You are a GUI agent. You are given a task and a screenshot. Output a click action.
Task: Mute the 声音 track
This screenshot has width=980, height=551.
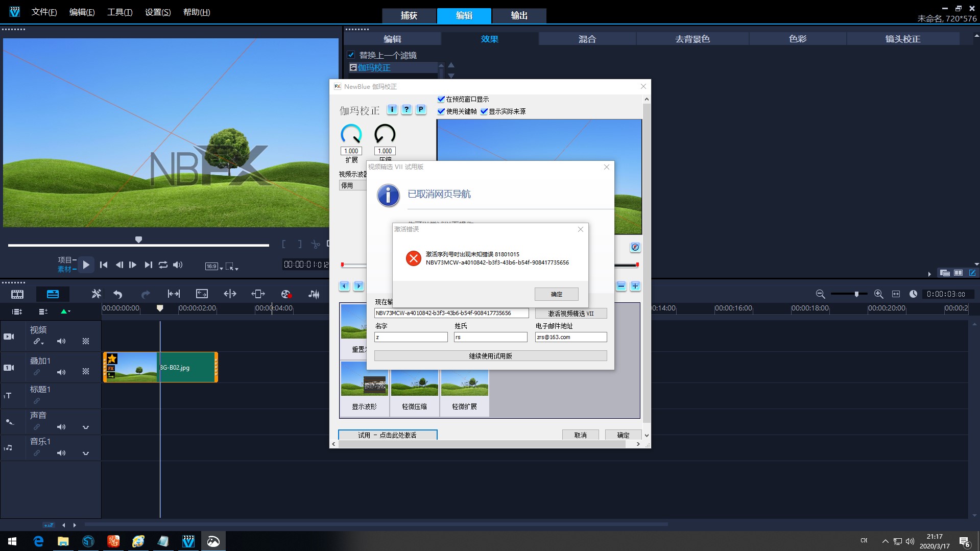[61, 427]
